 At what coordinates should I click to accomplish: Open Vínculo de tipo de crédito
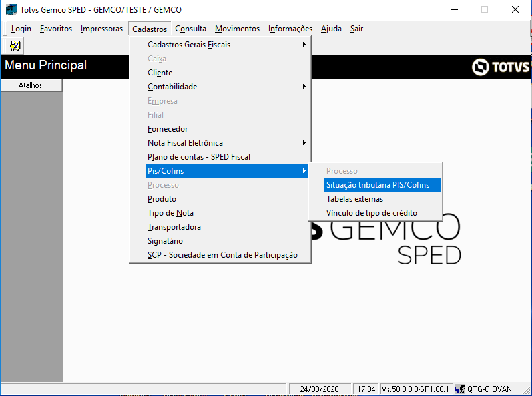click(x=382, y=213)
